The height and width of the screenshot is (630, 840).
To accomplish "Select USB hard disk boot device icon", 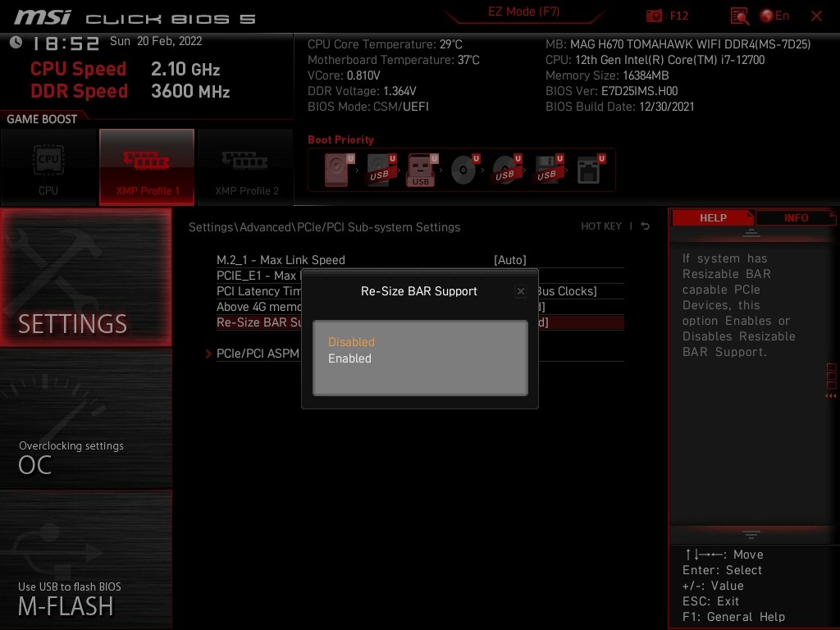I will point(381,170).
